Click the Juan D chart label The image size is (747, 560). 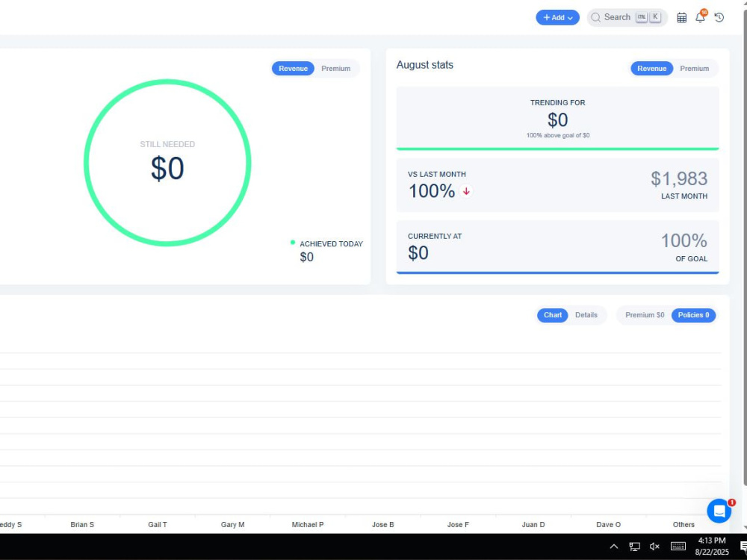pyautogui.click(x=533, y=525)
